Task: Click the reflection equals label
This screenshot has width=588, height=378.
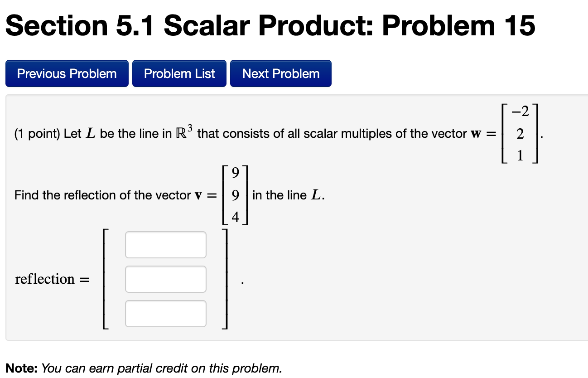Action: coord(52,279)
